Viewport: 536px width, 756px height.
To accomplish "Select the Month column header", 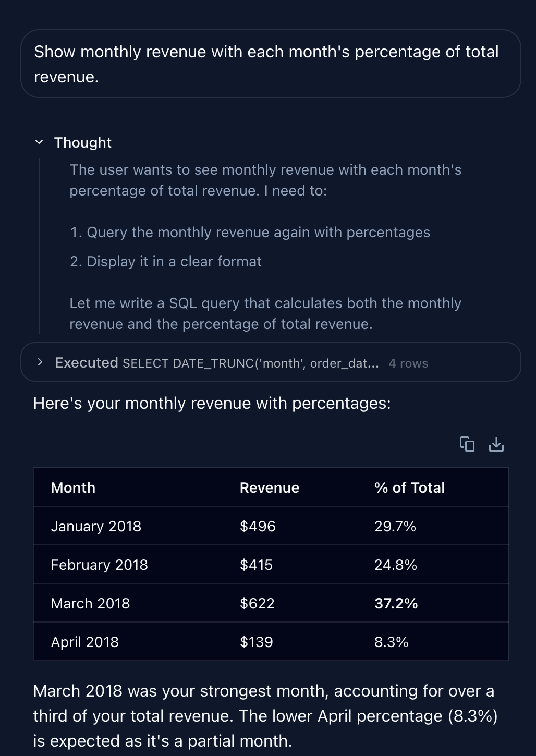I will (73, 487).
